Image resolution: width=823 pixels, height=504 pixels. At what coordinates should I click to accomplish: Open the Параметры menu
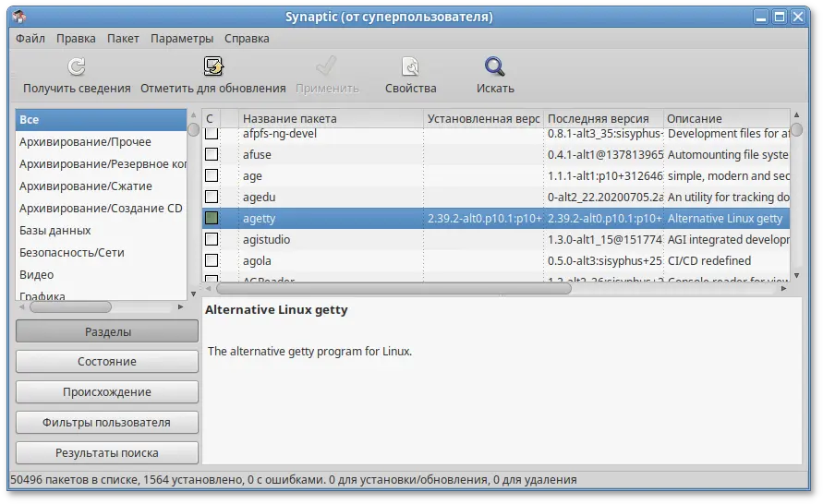182,39
